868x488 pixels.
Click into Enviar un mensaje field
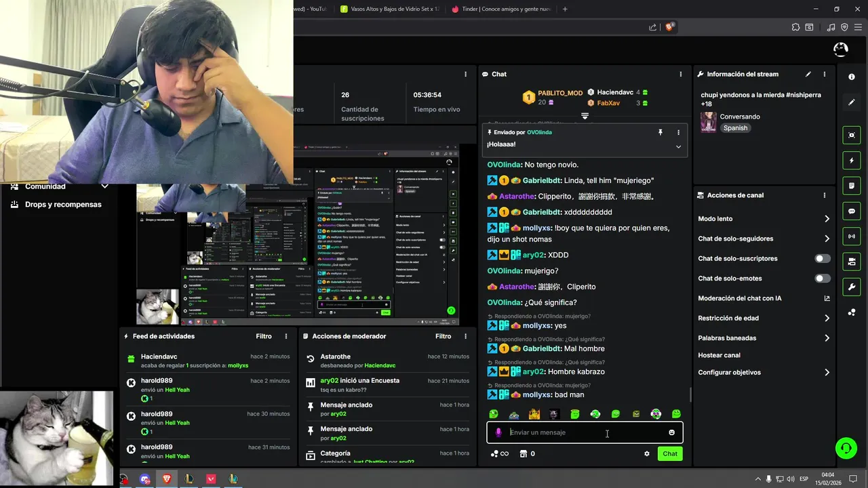pos(585,432)
